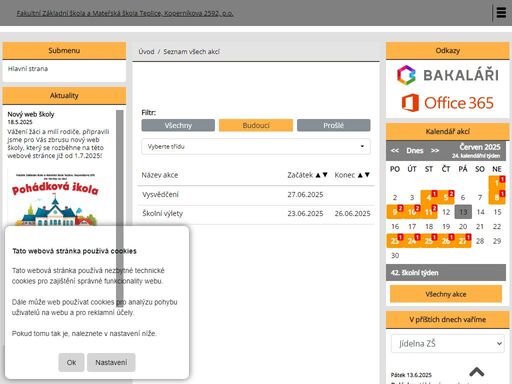Open the Office 365 logo link

click(448, 103)
